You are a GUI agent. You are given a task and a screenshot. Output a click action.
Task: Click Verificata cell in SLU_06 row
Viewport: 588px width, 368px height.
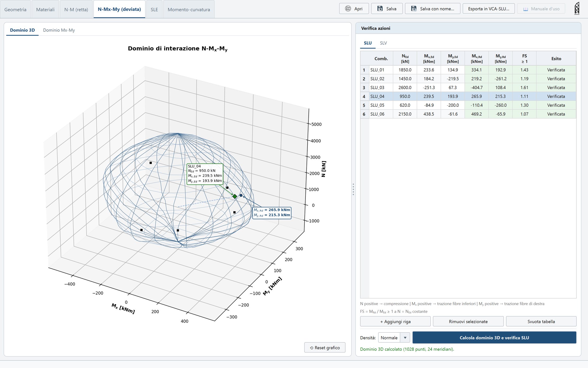click(556, 114)
